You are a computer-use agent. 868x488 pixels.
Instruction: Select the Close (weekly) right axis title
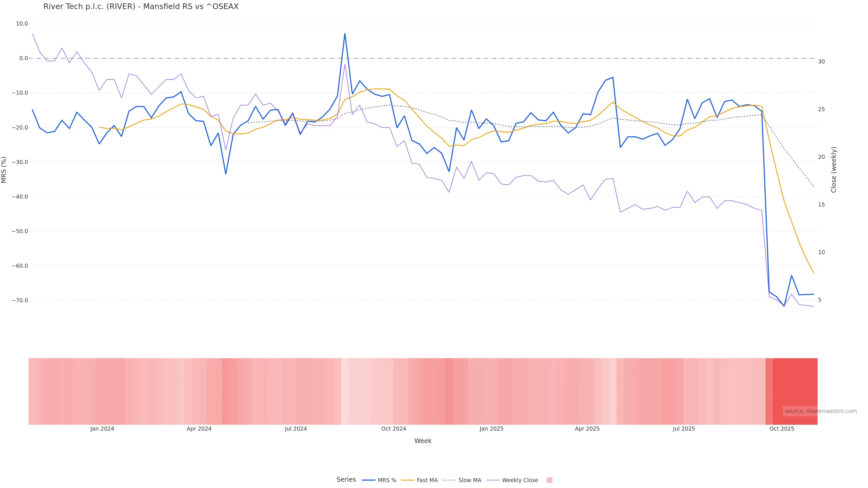click(834, 170)
